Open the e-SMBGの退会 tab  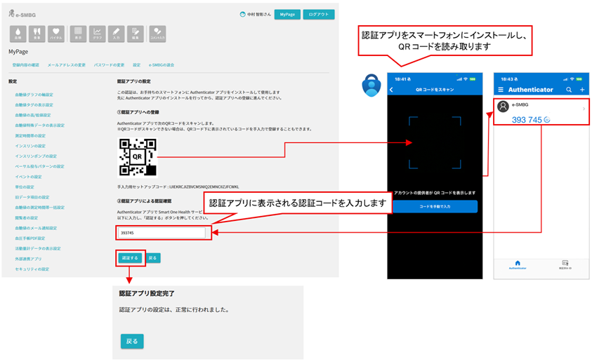tap(162, 65)
